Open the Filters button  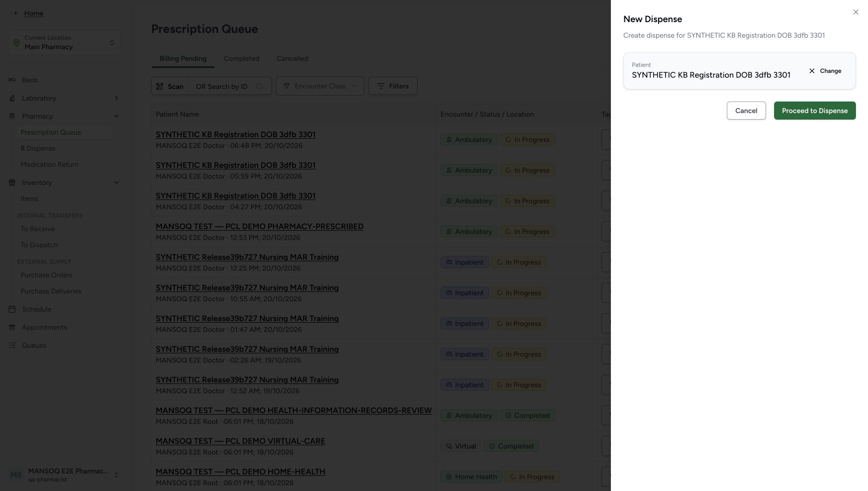(x=393, y=86)
